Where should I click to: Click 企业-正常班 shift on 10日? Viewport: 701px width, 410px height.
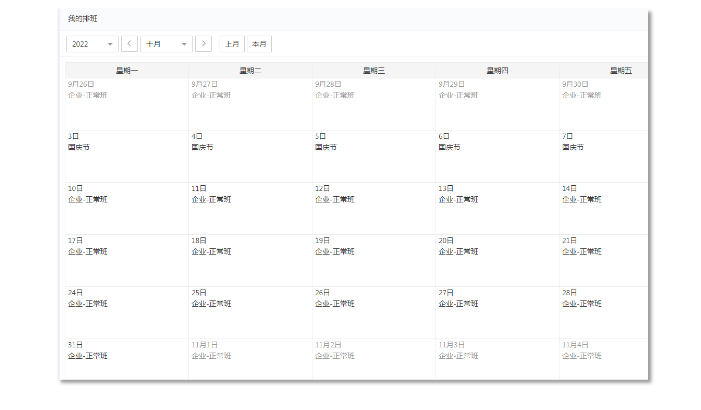88,199
